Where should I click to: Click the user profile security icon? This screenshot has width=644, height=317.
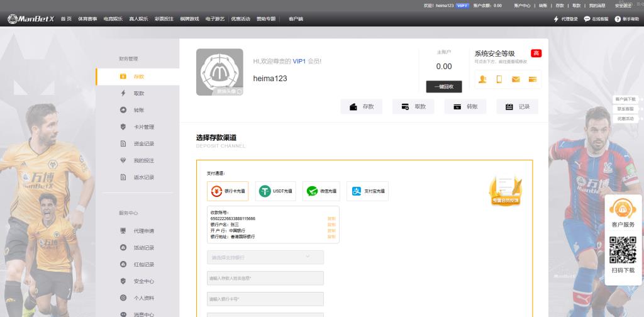click(x=482, y=79)
